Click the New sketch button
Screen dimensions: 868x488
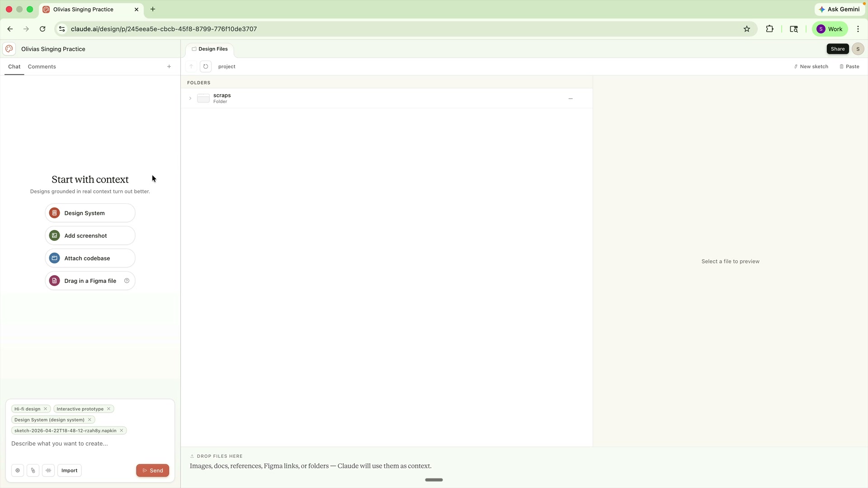[811, 66]
